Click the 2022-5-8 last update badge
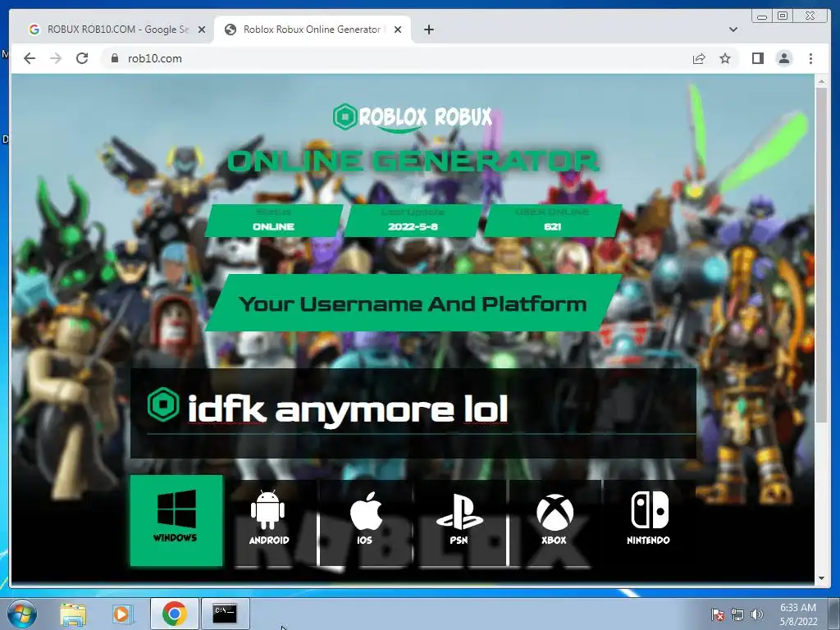 [x=413, y=221]
